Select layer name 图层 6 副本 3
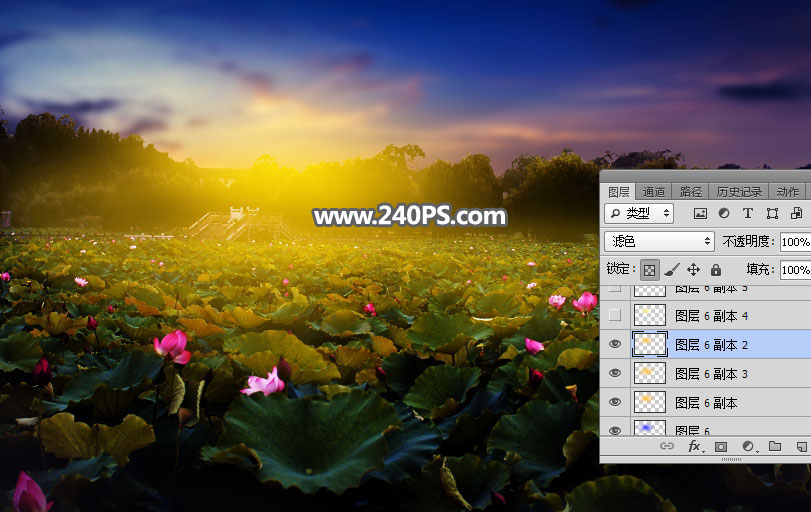This screenshot has width=811, height=512. (712, 374)
